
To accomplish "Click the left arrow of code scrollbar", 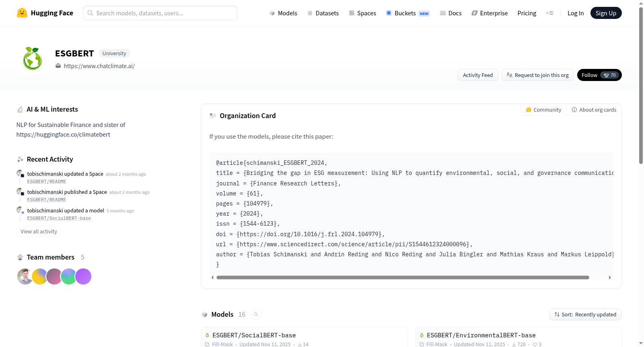I will click(x=213, y=277).
